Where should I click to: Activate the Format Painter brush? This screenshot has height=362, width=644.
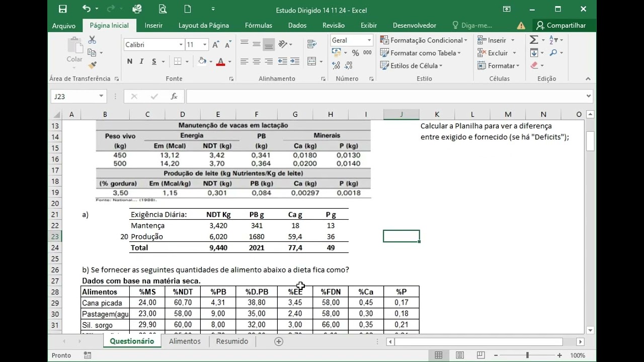point(92,65)
